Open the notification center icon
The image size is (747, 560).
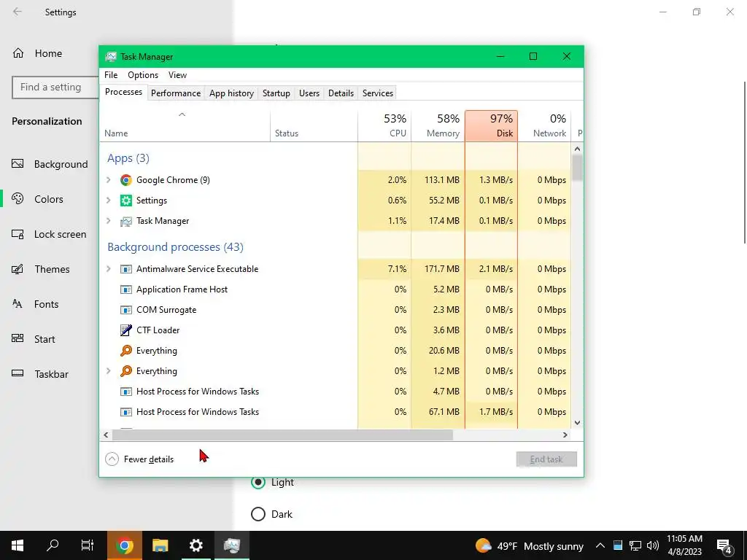(724, 545)
